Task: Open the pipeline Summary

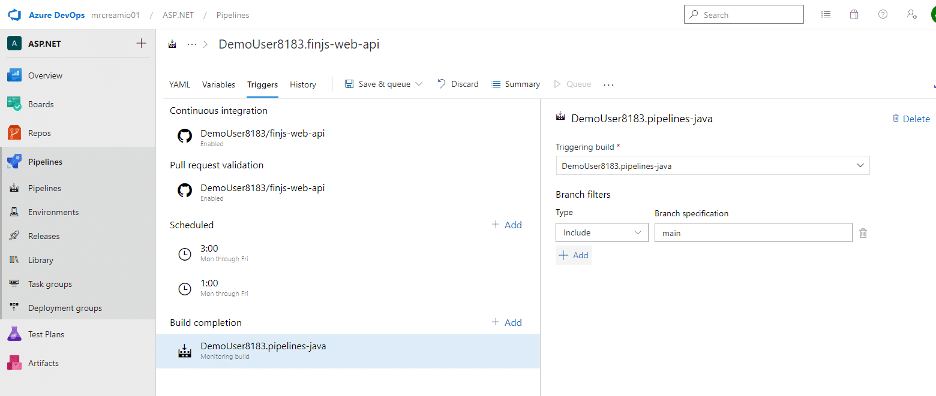Action: tap(516, 84)
